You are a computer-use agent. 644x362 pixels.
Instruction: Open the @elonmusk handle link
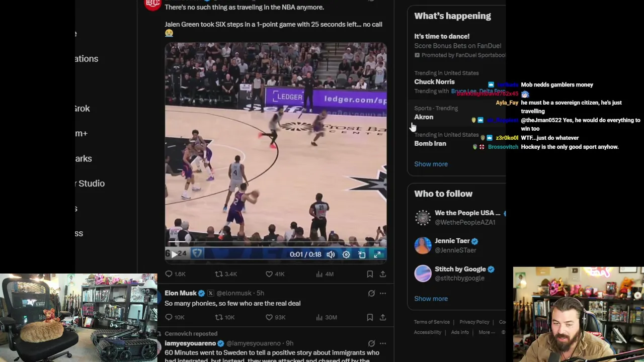pos(234,293)
